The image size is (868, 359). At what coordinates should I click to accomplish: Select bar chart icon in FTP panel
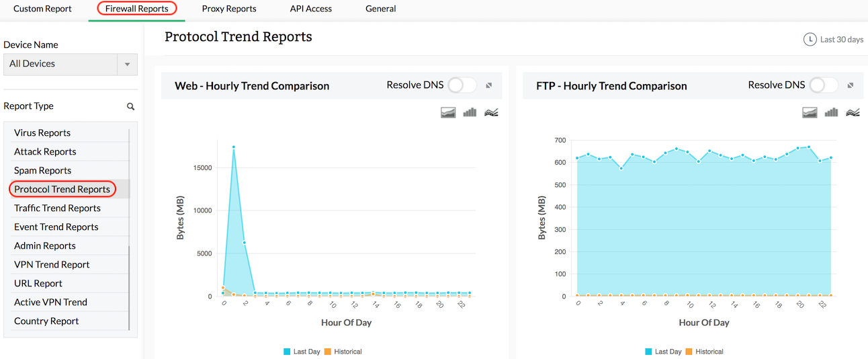pyautogui.click(x=831, y=112)
